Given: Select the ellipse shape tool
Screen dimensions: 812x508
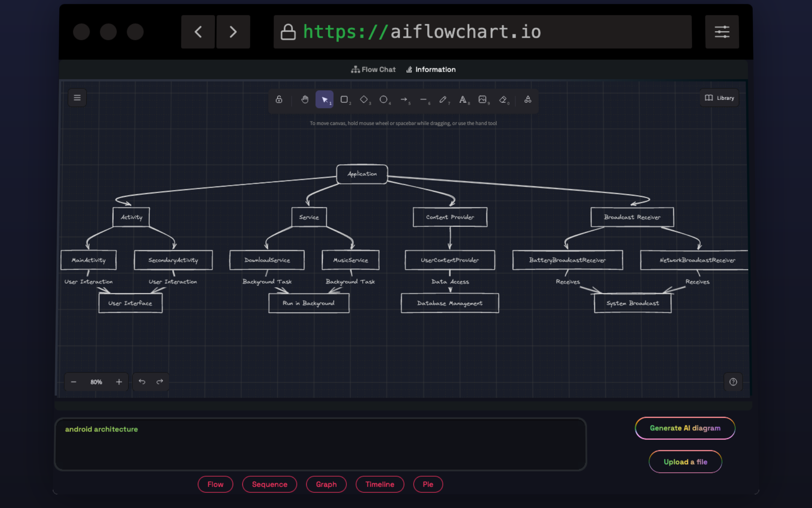Looking at the screenshot, I should click(384, 99).
